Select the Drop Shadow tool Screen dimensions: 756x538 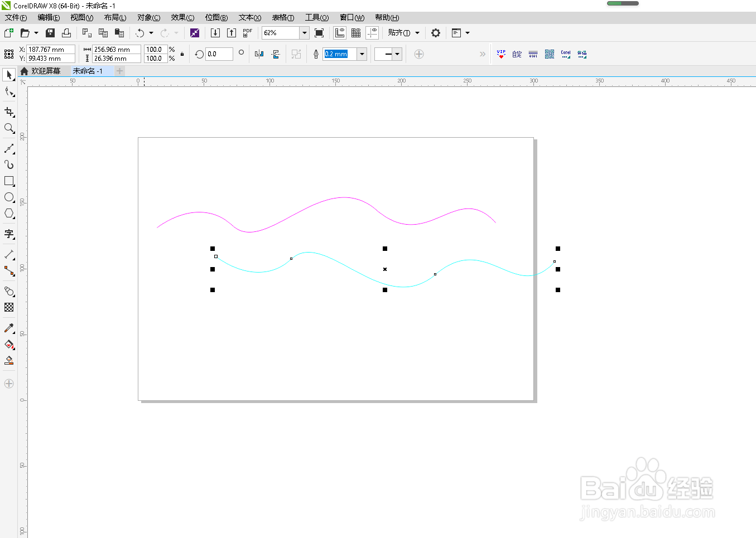pyautogui.click(x=9, y=292)
